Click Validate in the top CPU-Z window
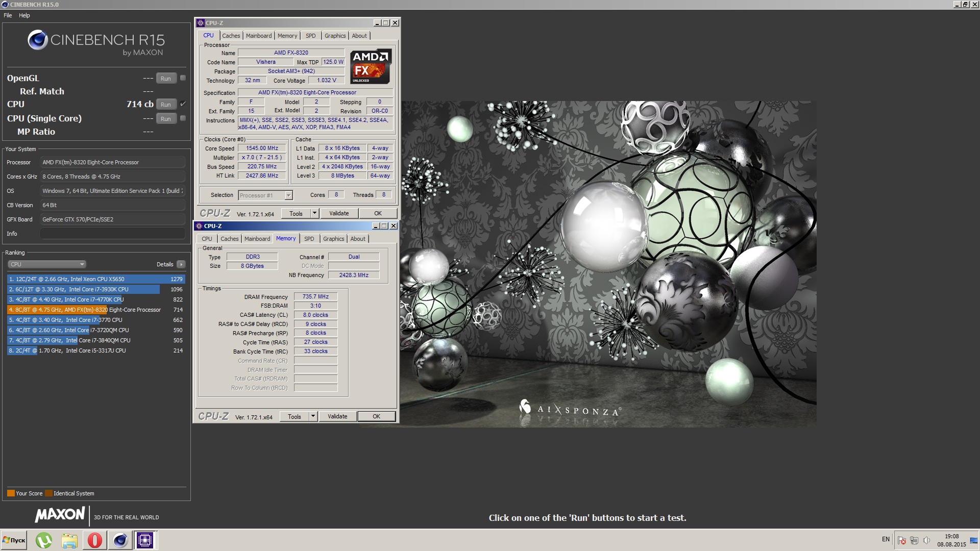Viewport: 980px width, 551px height. pyautogui.click(x=339, y=213)
